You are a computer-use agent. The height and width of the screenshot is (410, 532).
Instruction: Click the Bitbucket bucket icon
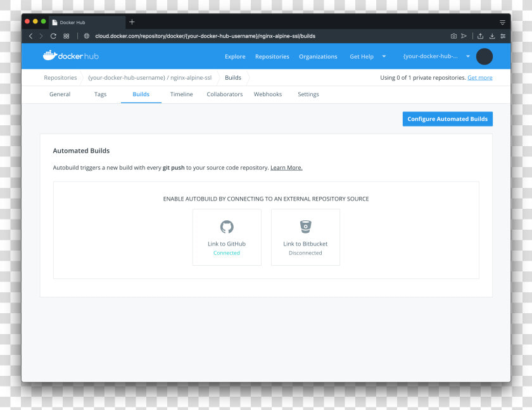tap(305, 227)
